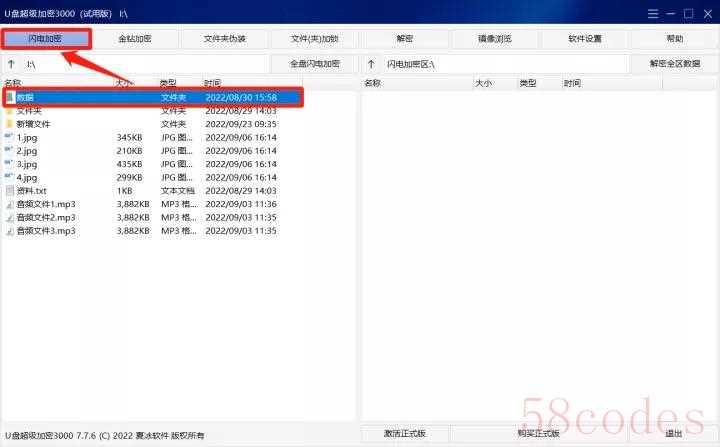Open the 文件夹伪装 function

click(225, 39)
